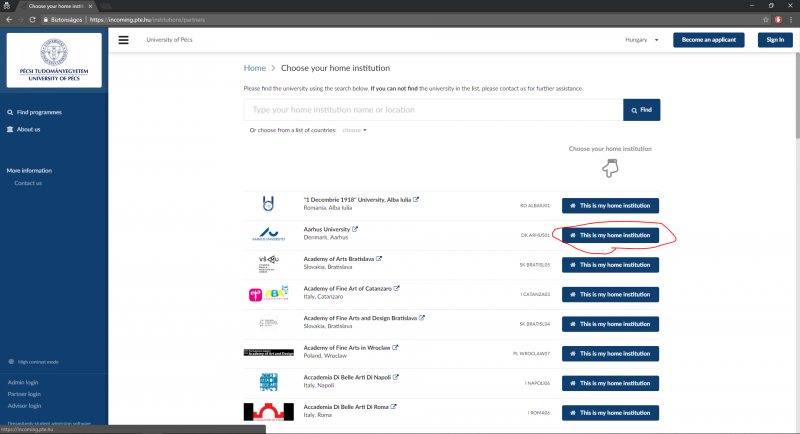Open external link icon for Academy of Fine Arts in Wroclaw

point(395,347)
